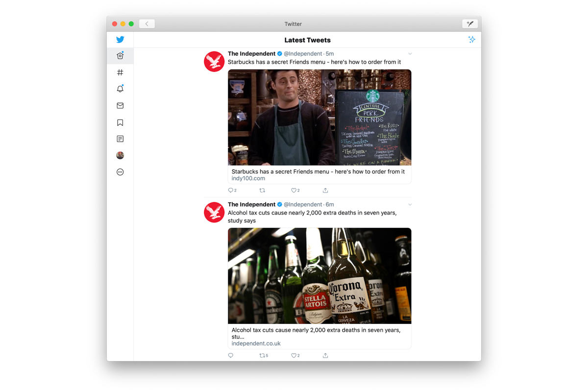Image resolution: width=588 pixels, height=392 pixels.
Task: Open Independent avatar on Starbucks tweet
Action: (214, 61)
